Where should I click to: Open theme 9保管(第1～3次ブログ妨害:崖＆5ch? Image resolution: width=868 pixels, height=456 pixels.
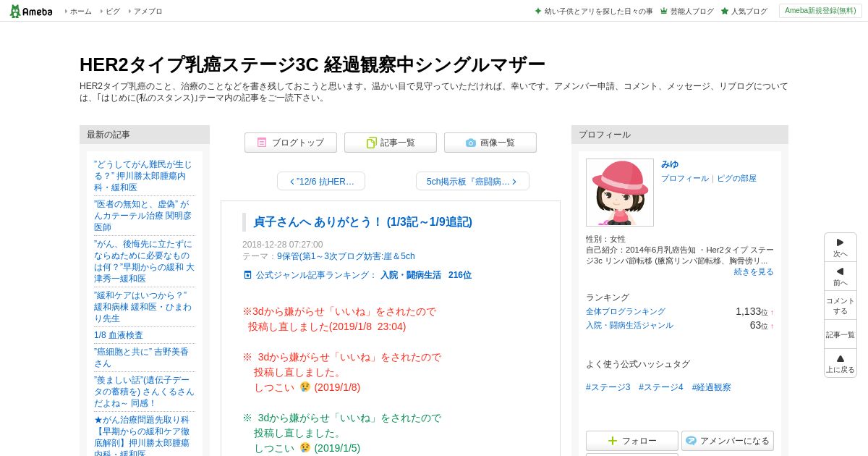click(346, 256)
